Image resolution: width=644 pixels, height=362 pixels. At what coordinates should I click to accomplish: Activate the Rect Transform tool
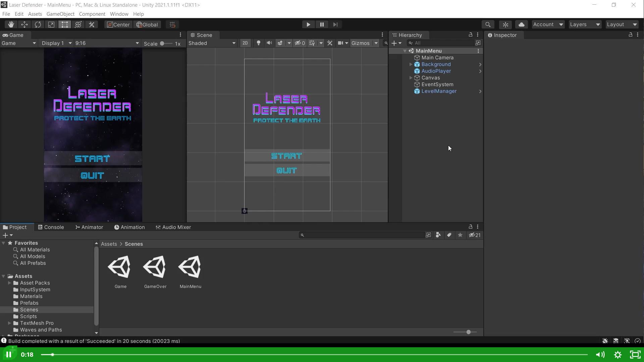pos(64,24)
